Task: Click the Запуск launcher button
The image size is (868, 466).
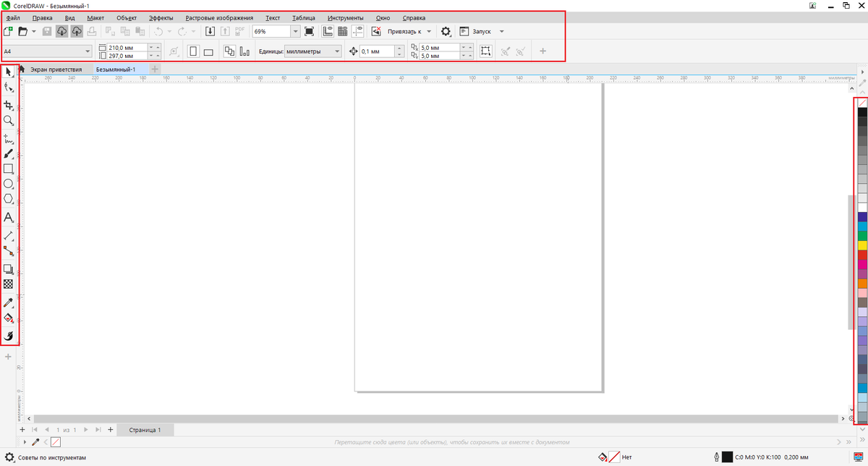Action: (475, 31)
